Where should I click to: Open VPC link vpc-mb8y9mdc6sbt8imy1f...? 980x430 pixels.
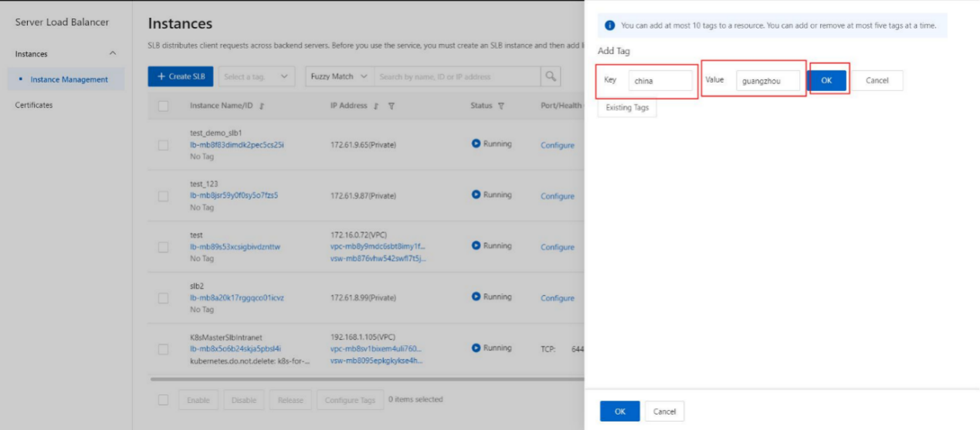pos(378,246)
